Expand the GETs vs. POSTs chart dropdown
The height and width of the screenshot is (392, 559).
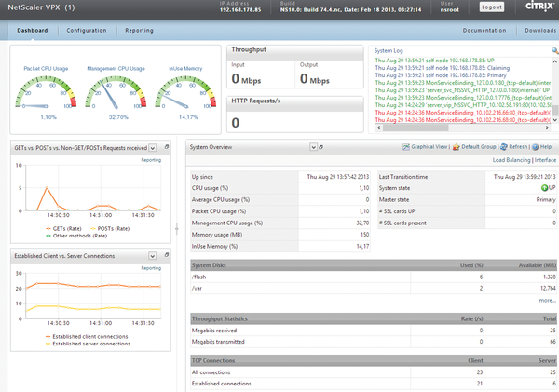click(152, 147)
